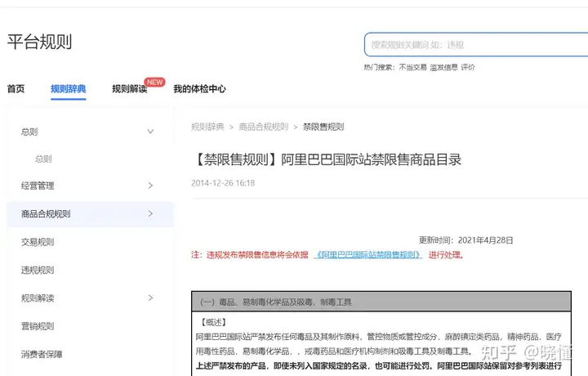Open 消费者保障 in the sidebar
This screenshot has width=588, height=376.
coord(42,354)
